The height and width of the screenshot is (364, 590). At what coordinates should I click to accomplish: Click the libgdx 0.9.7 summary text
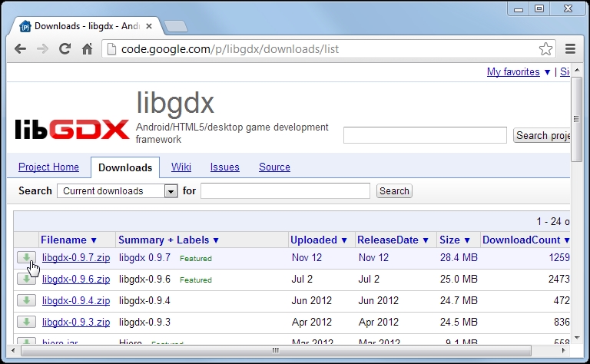pos(145,257)
